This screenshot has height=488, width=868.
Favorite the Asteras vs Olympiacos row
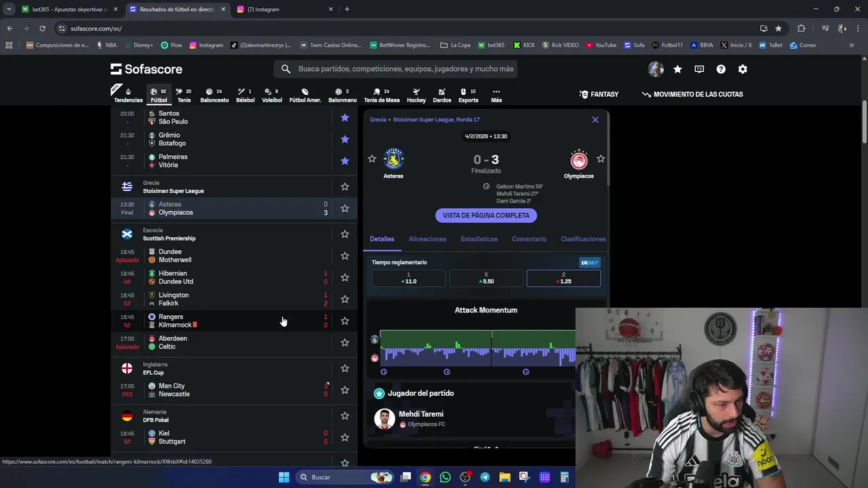tap(344, 208)
